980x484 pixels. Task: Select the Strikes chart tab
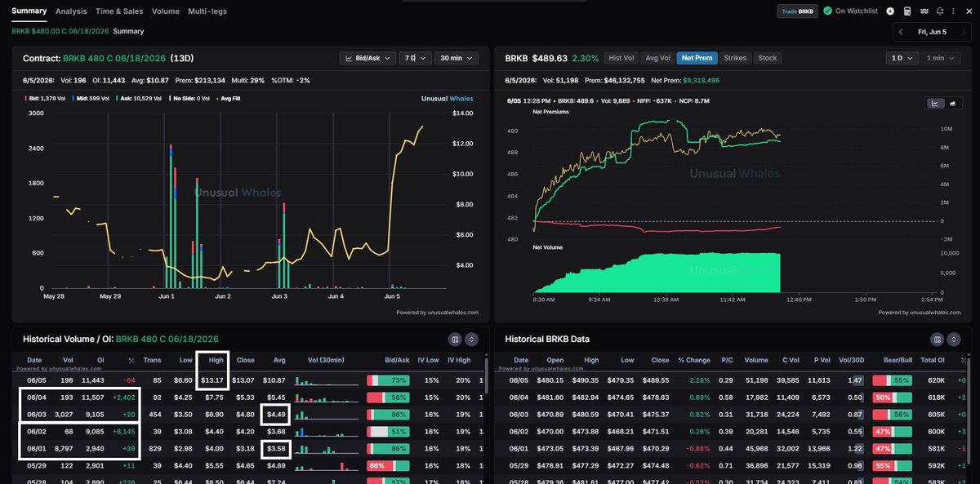[735, 58]
